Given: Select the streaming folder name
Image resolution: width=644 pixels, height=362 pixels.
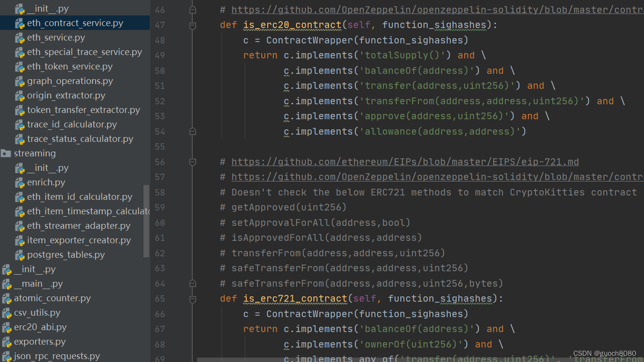Looking at the screenshot, I should [x=35, y=153].
